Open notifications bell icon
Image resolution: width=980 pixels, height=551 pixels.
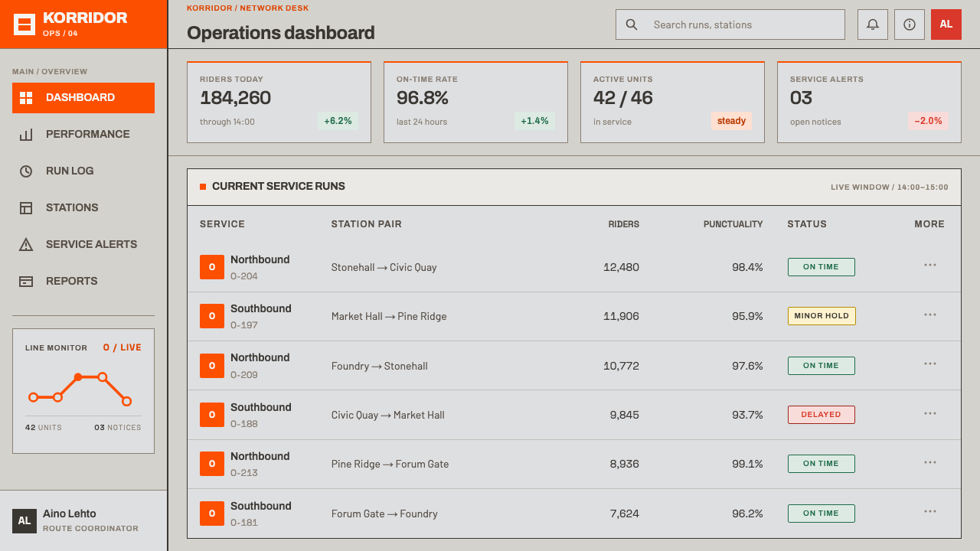point(873,24)
